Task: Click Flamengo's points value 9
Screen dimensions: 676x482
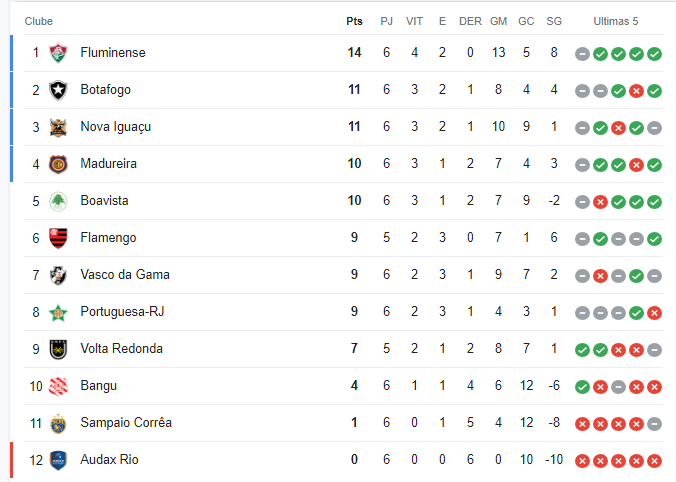Action: tap(354, 238)
